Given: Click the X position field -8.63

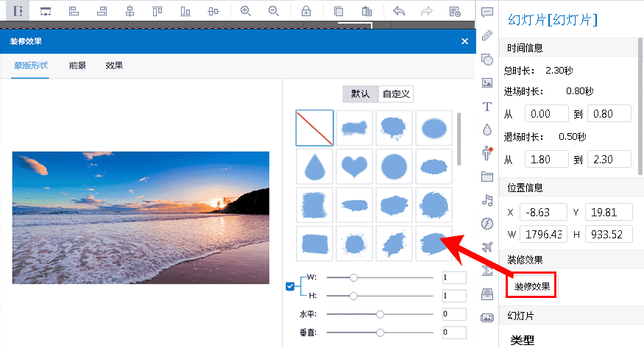Looking at the screenshot, I should (543, 212).
